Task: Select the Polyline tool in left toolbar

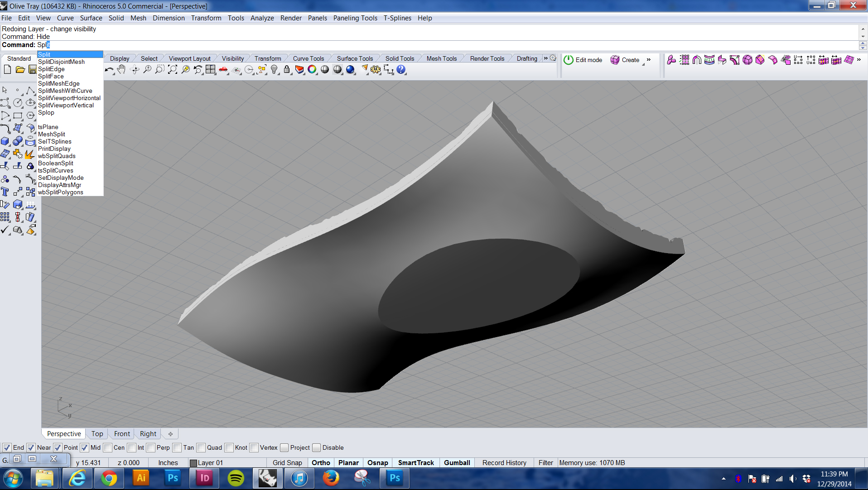Action: 30,90
